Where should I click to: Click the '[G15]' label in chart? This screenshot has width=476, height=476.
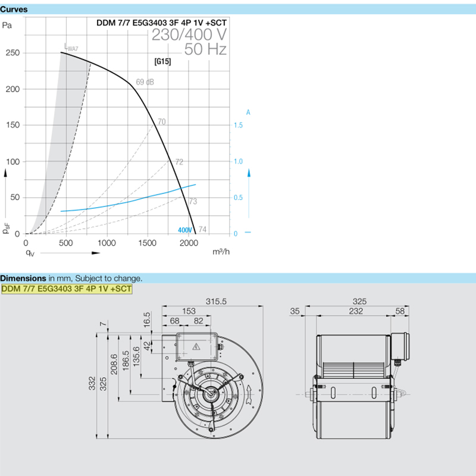162,62
